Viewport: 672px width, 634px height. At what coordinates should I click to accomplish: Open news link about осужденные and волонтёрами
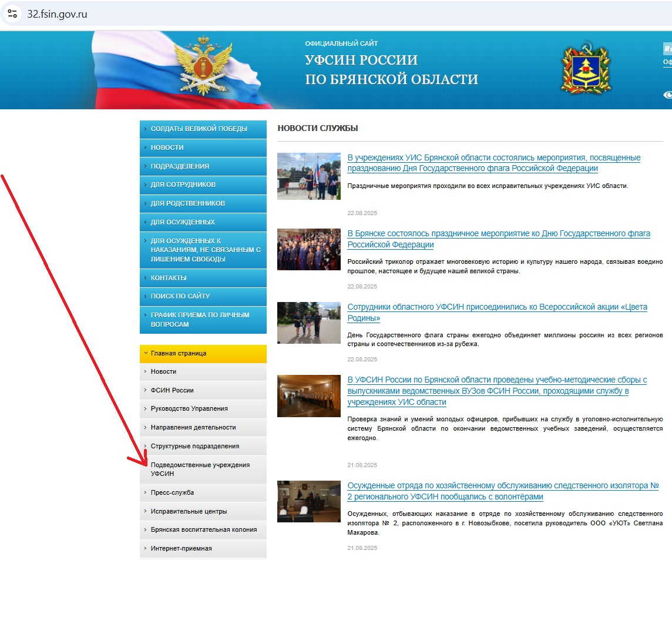click(503, 491)
